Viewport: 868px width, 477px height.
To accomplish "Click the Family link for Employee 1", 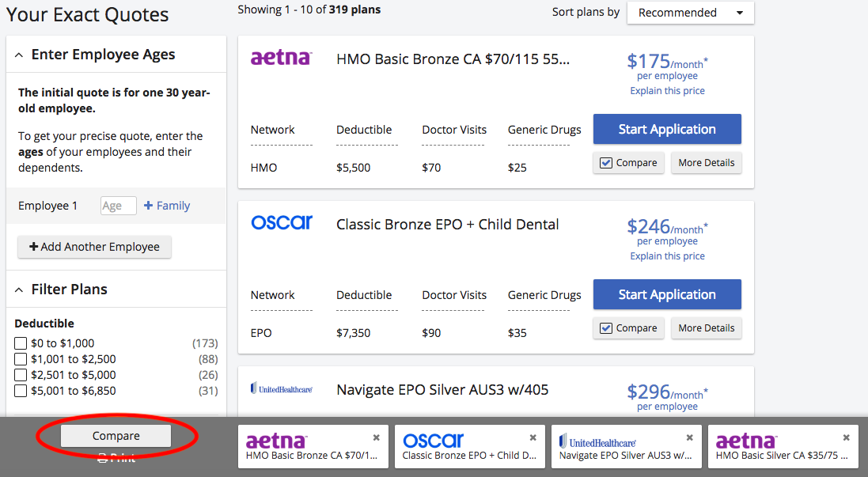I will tap(167, 205).
